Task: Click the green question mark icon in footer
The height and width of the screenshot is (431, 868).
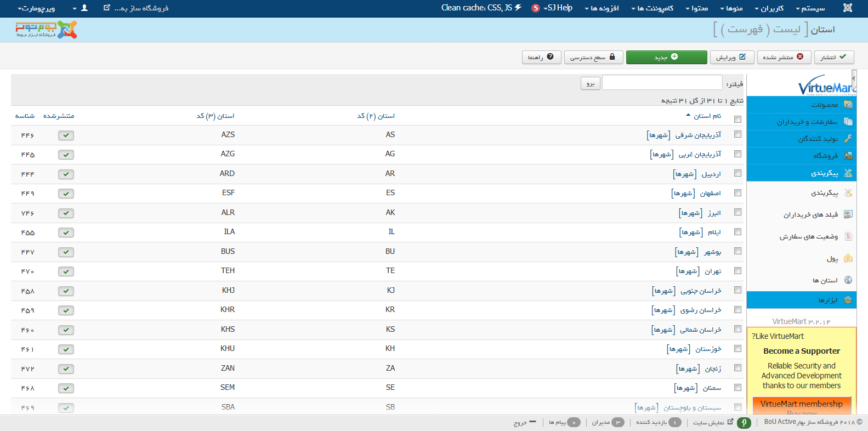Action: [744, 422]
